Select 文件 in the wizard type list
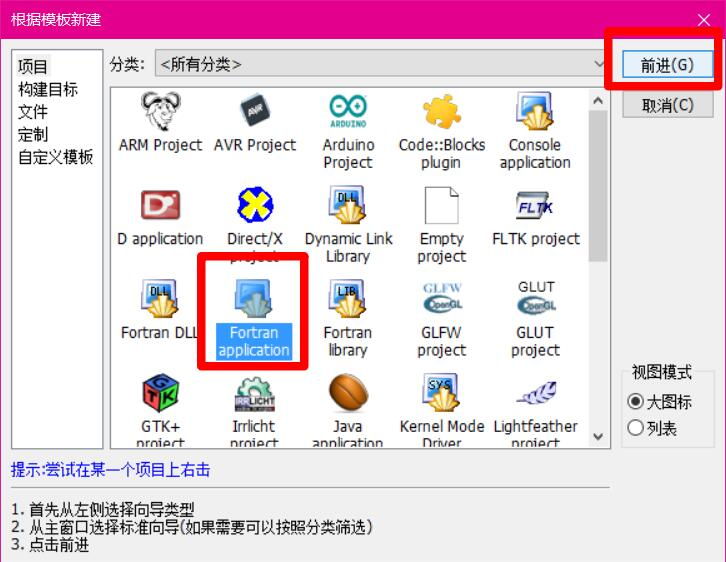Image resolution: width=726 pixels, height=562 pixels. 33,112
